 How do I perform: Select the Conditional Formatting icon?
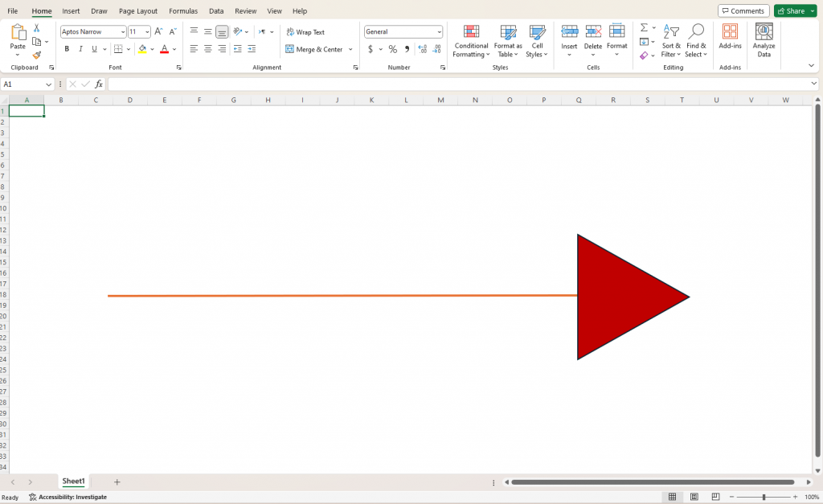click(471, 32)
